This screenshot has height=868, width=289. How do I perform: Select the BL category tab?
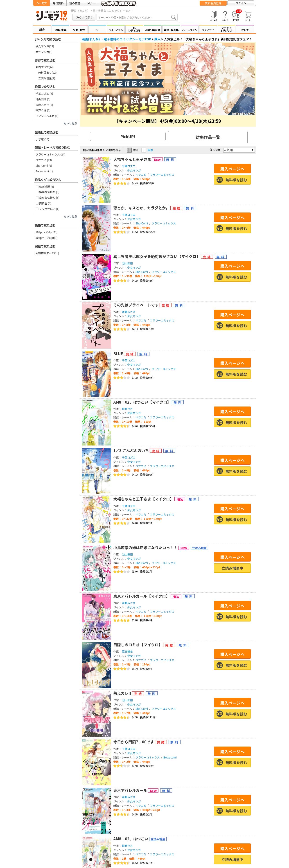97,30
